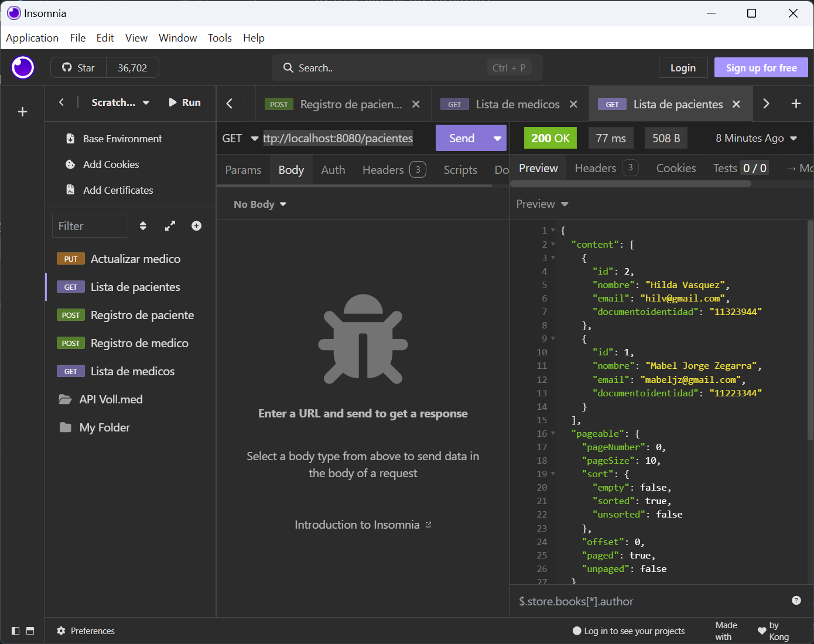Viewport: 814px width, 644px height.
Task: Click the sort order icon near Filter
Action: (143, 226)
